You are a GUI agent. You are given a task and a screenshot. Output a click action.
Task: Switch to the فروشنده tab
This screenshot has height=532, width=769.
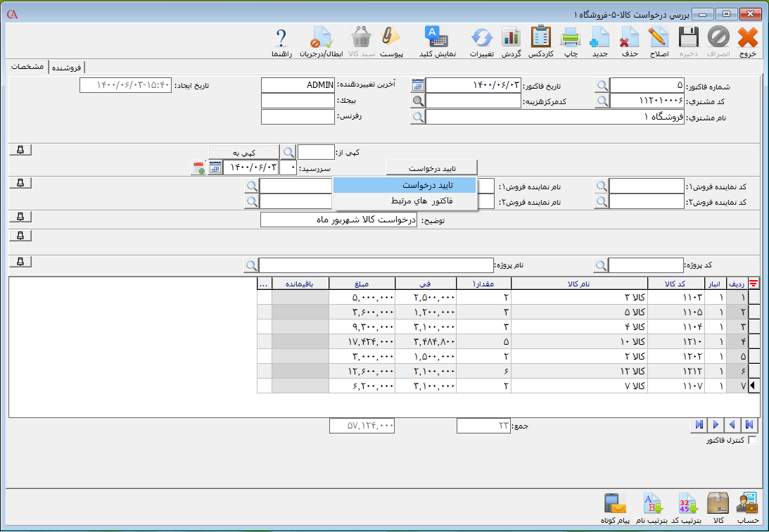pyautogui.click(x=66, y=68)
